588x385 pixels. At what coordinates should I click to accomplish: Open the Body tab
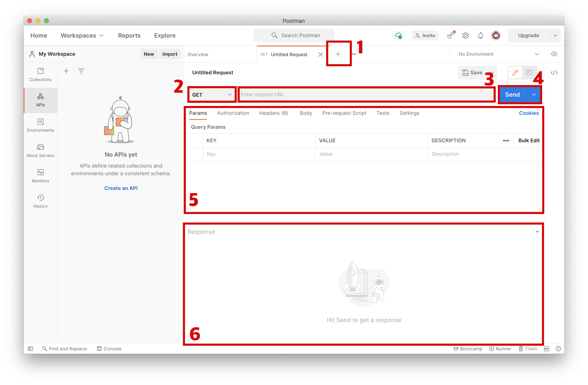[306, 113]
